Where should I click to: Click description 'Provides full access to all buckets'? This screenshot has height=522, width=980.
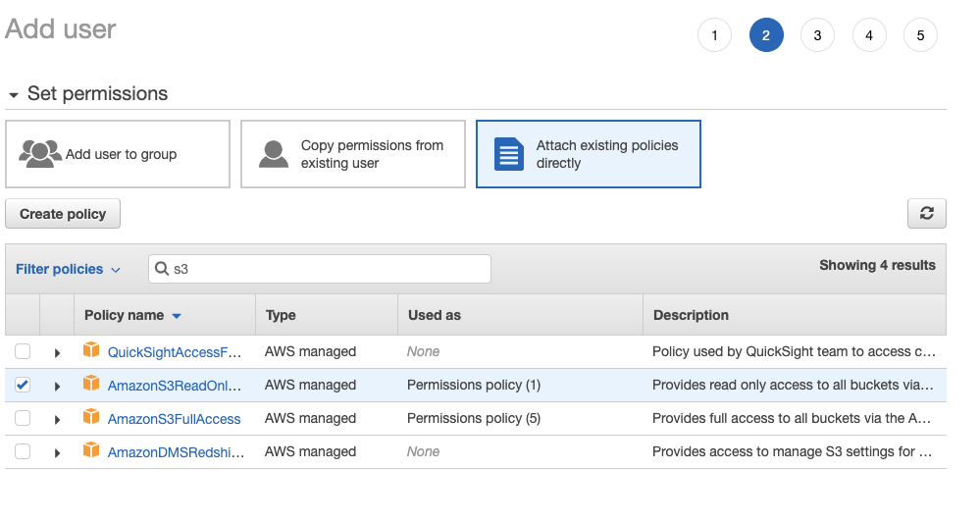pyautogui.click(x=792, y=418)
